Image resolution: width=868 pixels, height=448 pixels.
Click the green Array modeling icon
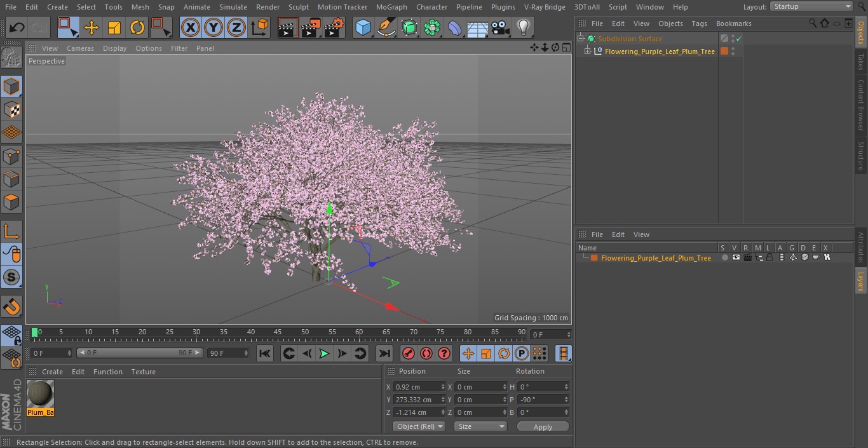(432, 27)
